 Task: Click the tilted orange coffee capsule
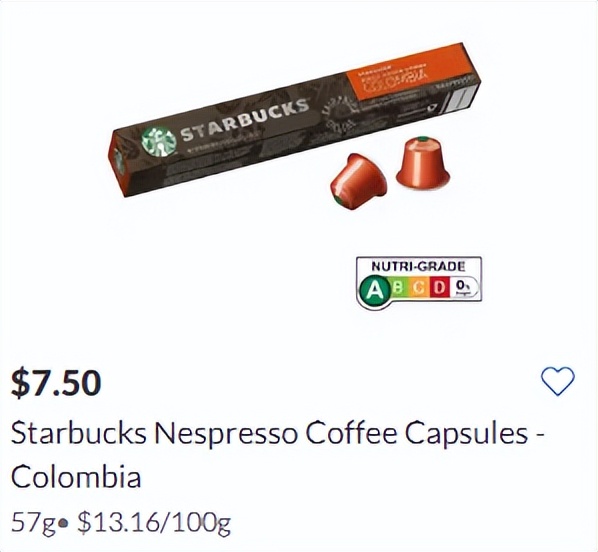(358, 181)
